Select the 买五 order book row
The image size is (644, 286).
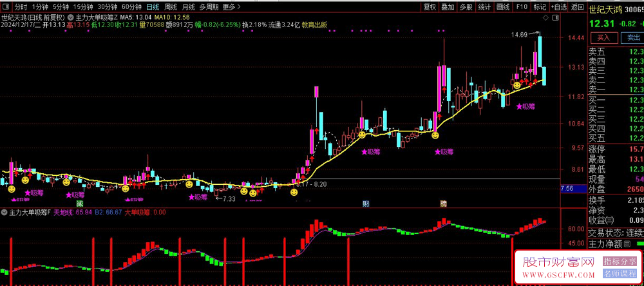click(616, 138)
